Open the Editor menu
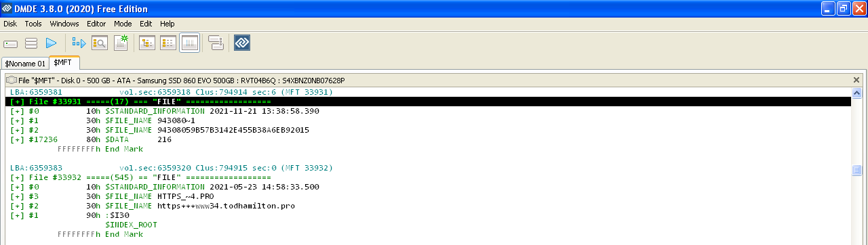 96,24
